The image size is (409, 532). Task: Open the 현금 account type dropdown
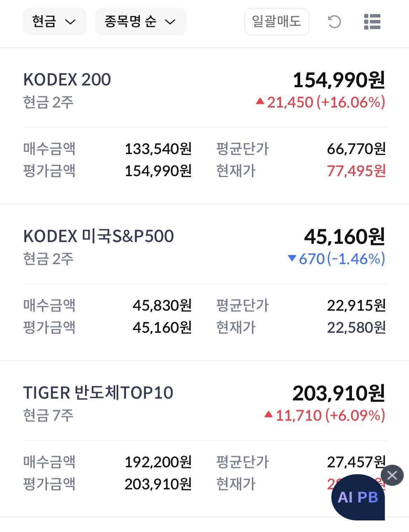click(x=54, y=22)
